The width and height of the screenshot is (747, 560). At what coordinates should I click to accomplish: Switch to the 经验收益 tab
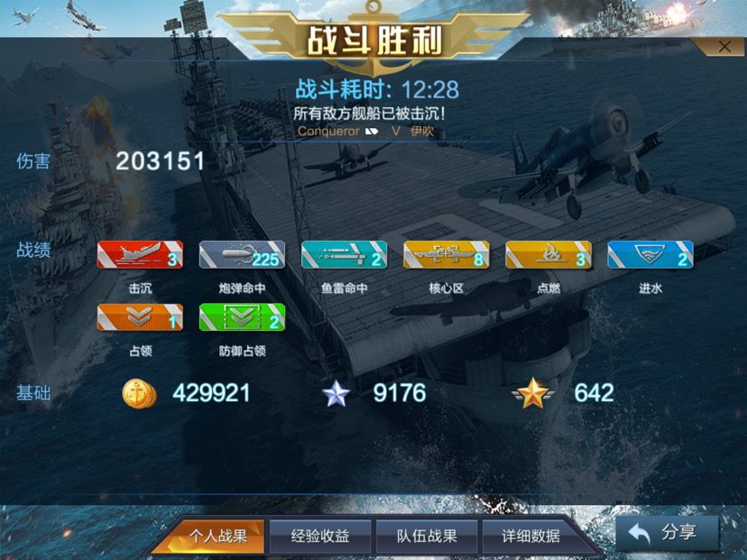coord(320,537)
